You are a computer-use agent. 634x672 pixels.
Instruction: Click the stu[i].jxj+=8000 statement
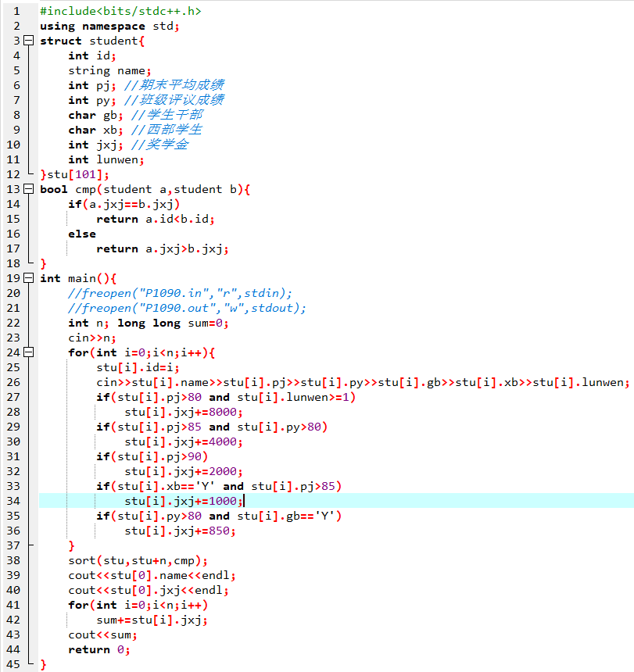tap(183, 412)
